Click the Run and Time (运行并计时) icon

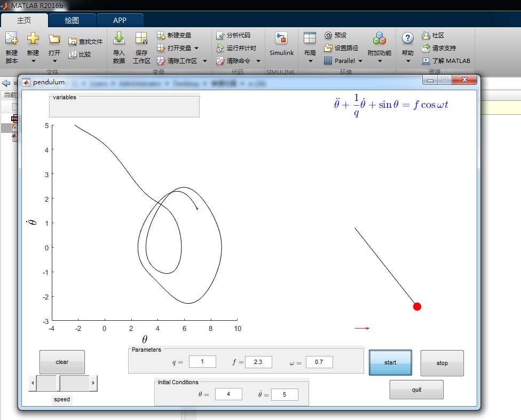(220, 48)
